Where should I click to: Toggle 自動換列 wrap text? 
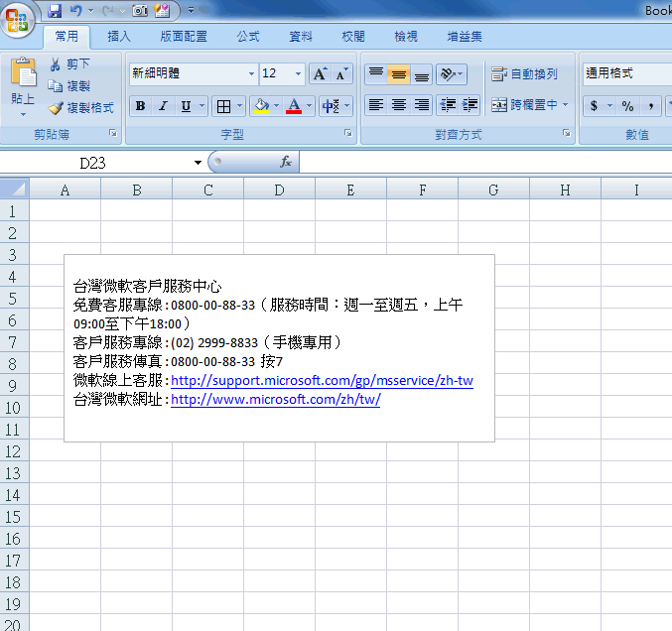pos(524,74)
